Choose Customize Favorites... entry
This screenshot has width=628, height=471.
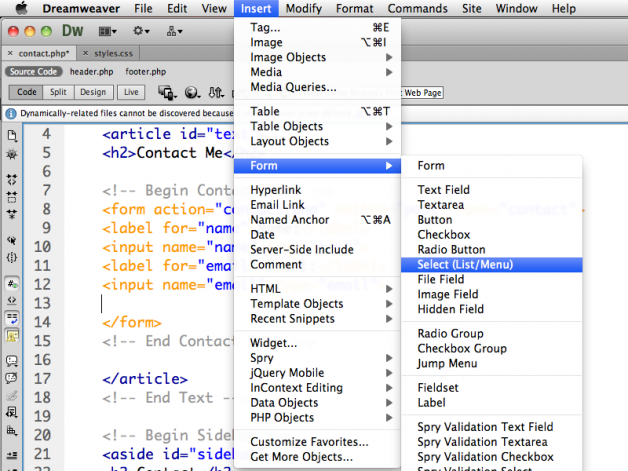click(x=317, y=442)
